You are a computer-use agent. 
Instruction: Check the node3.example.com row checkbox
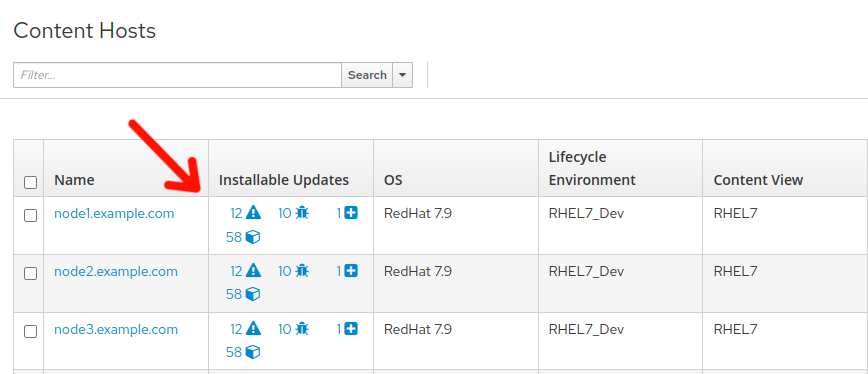pos(30,331)
